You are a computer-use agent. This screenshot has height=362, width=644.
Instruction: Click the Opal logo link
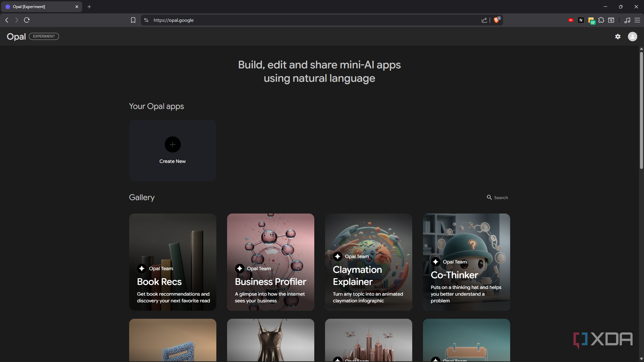[16, 37]
